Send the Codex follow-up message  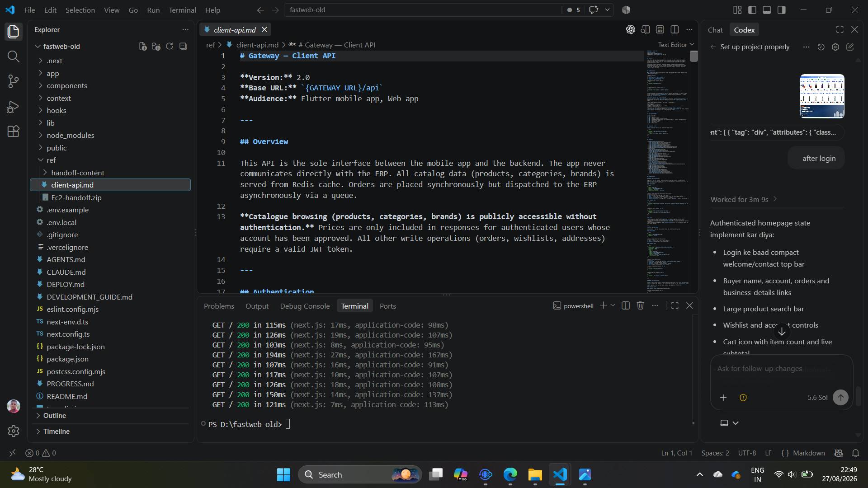[x=840, y=398]
